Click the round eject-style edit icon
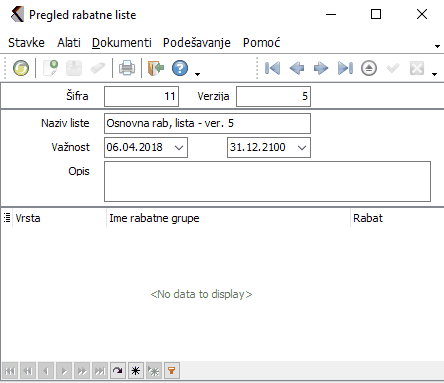Viewport: 444px width, 383px height. click(369, 68)
